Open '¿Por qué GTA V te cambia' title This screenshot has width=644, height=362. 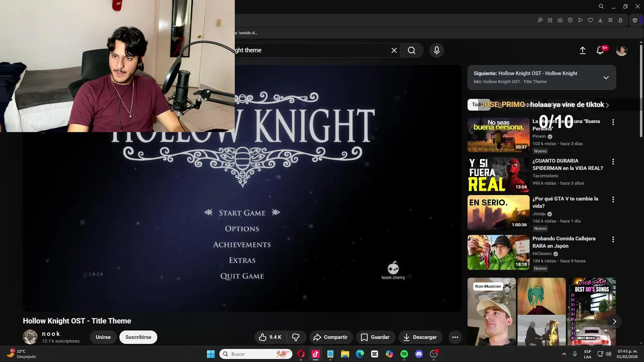(x=565, y=202)
